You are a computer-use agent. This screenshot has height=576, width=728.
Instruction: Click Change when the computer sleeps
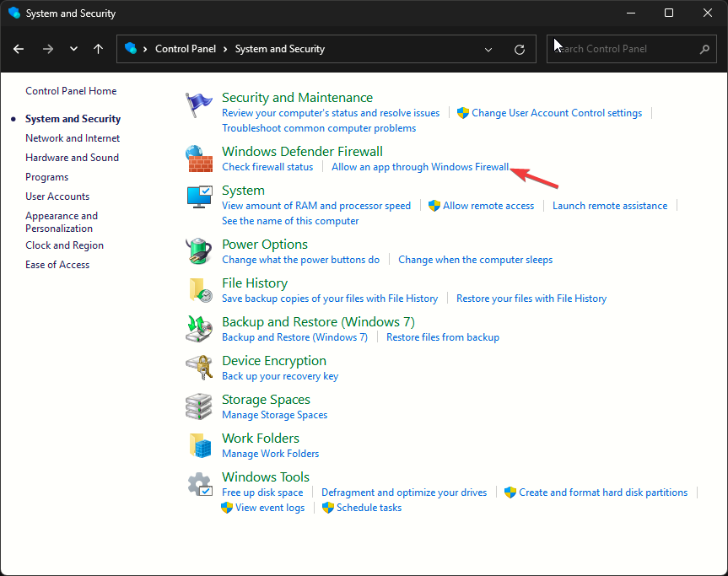(474, 259)
